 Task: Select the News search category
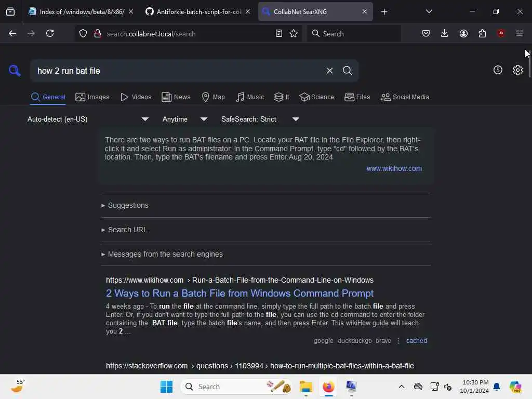coord(176,97)
